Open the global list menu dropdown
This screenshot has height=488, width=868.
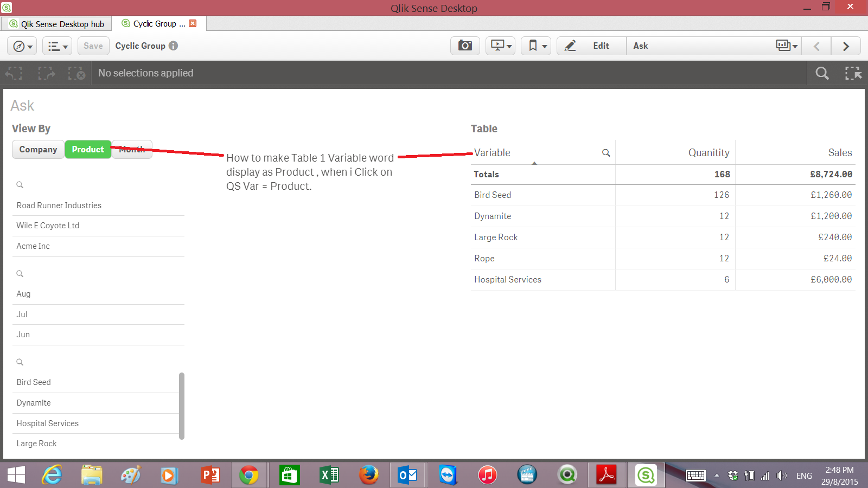point(57,46)
